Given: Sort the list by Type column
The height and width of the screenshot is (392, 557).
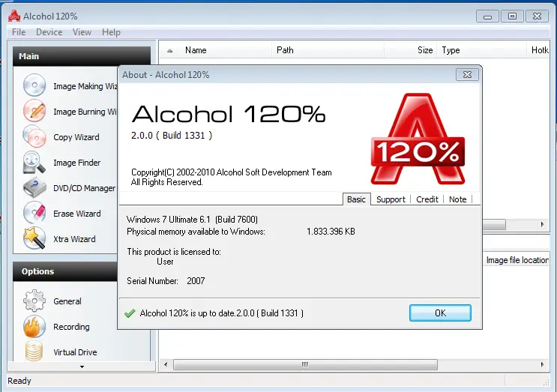Looking at the screenshot, I should 482,50.
